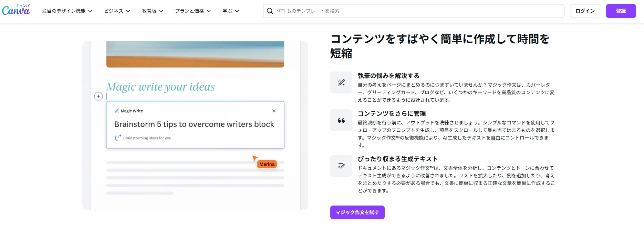This screenshot has height=243, width=644.
Task: Click the brainstorming spinner icon
Action: (118, 137)
